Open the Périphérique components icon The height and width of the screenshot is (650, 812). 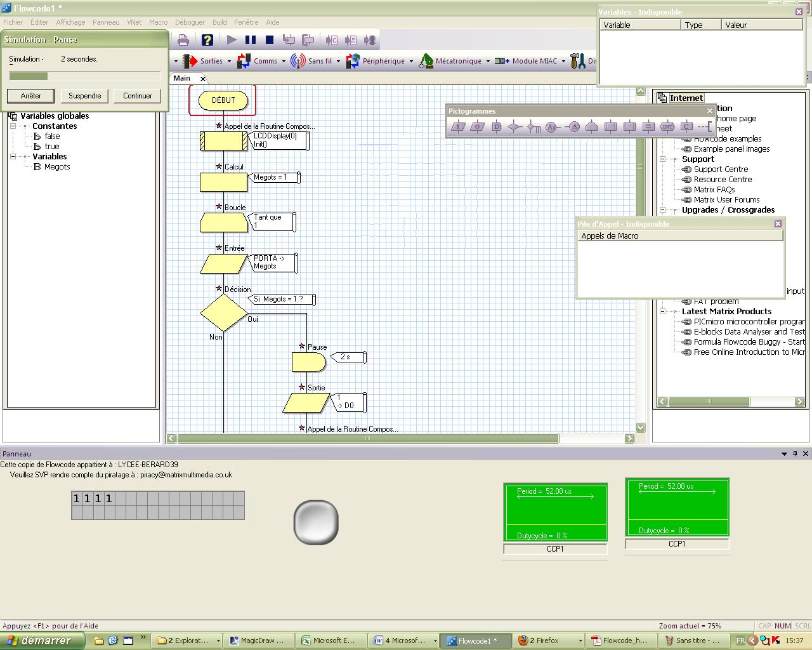pyautogui.click(x=353, y=61)
